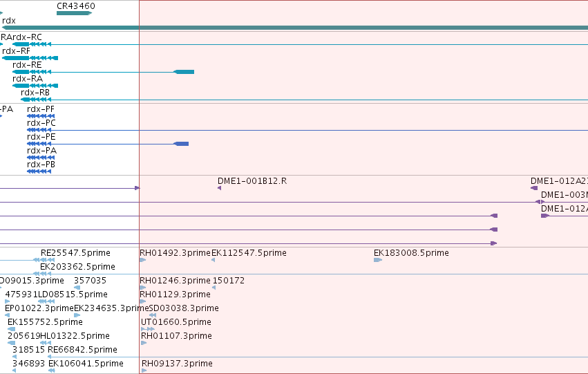
Task: Select the rdx-RE transcript label
Action: [x=27, y=65]
